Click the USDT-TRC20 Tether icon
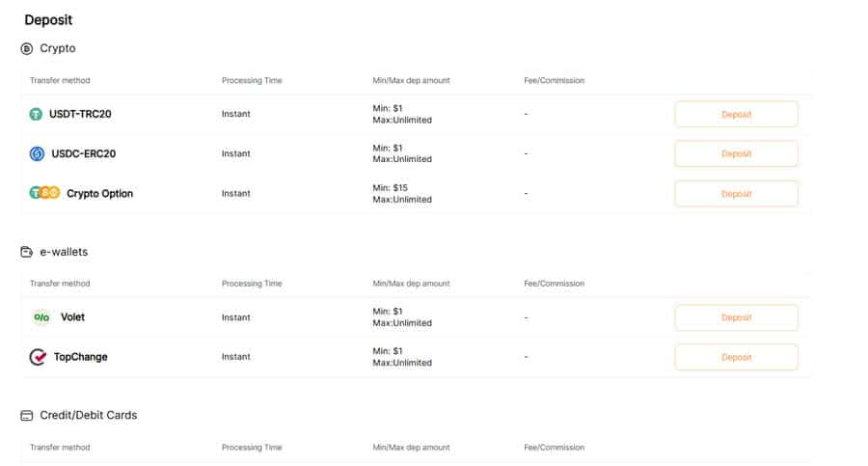868x466 pixels. click(36, 114)
